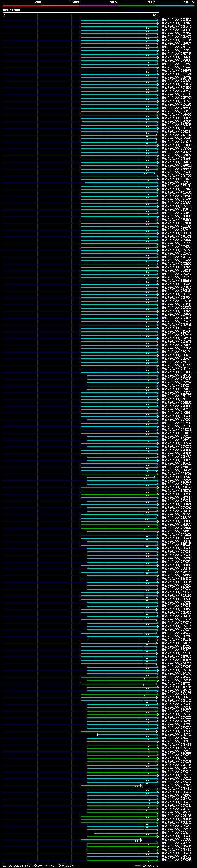The height and width of the screenshot is (868, 197).
Task: Click the UniRef100_Q9FQ80 hit name
Action: point(177,454)
